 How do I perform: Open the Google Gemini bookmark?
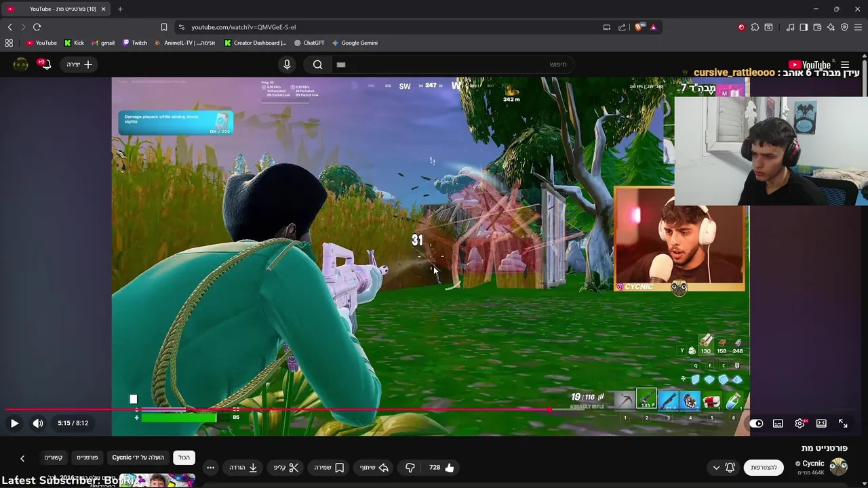(x=354, y=43)
